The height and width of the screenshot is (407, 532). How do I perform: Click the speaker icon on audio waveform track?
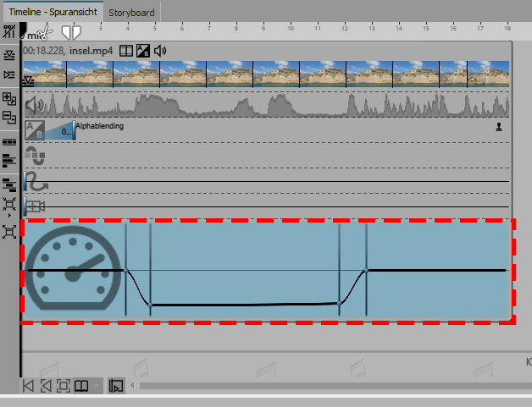point(34,105)
